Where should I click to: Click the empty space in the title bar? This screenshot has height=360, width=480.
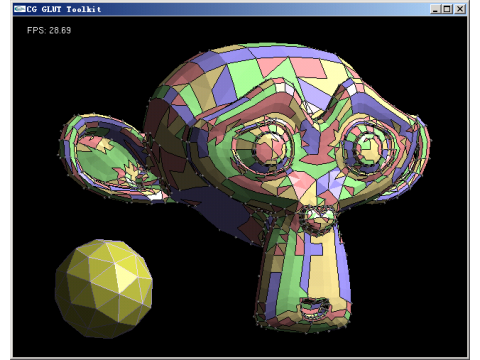[x=267, y=9]
